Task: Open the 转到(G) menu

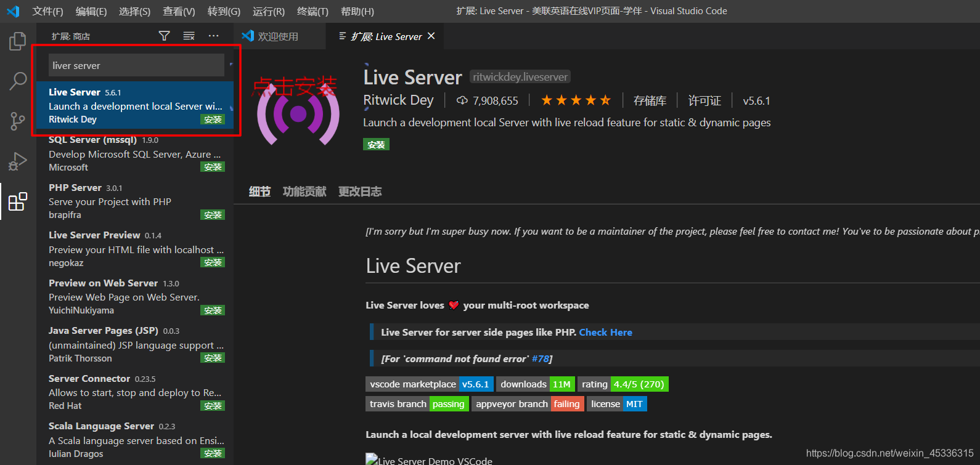Action: click(224, 11)
